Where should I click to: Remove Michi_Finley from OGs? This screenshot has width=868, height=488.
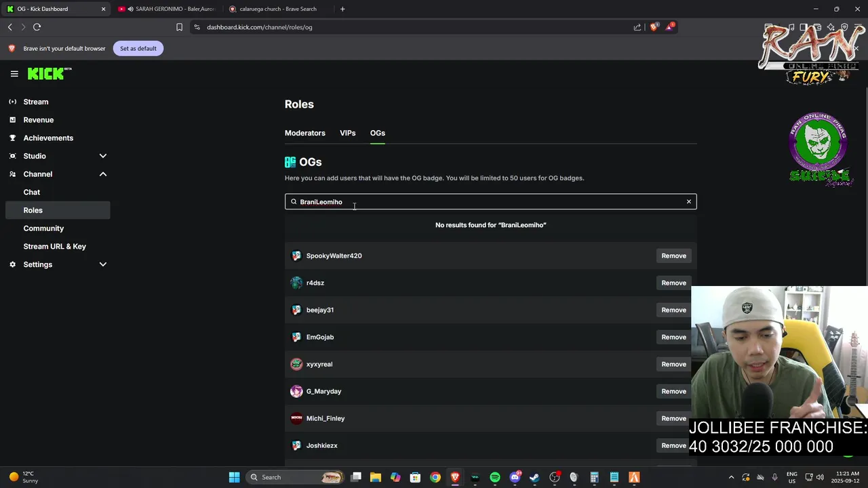(673, 418)
